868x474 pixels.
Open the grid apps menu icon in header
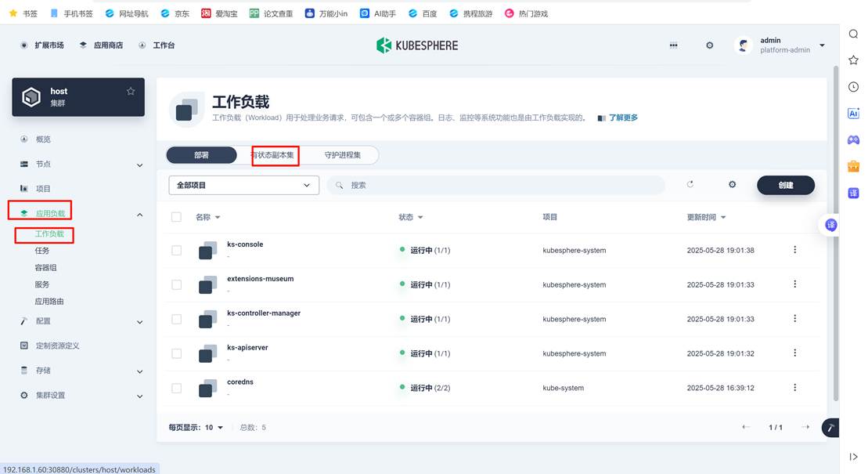point(673,45)
